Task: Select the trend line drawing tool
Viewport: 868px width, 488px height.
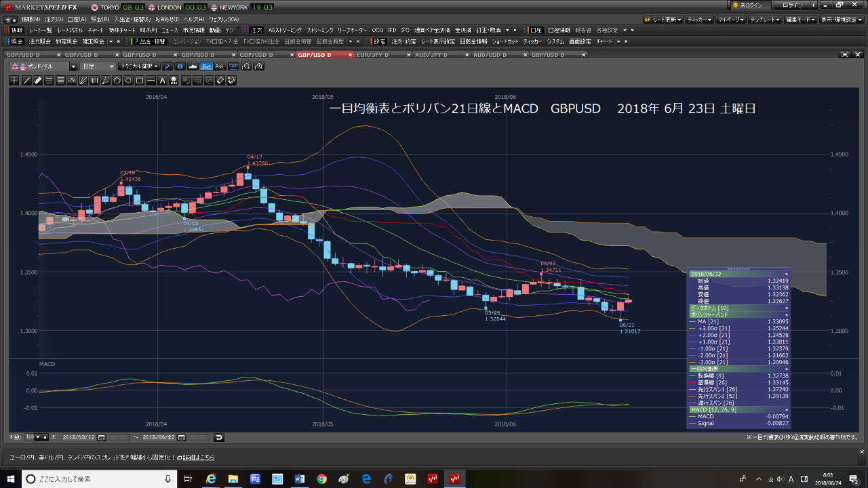Action: click(26, 81)
